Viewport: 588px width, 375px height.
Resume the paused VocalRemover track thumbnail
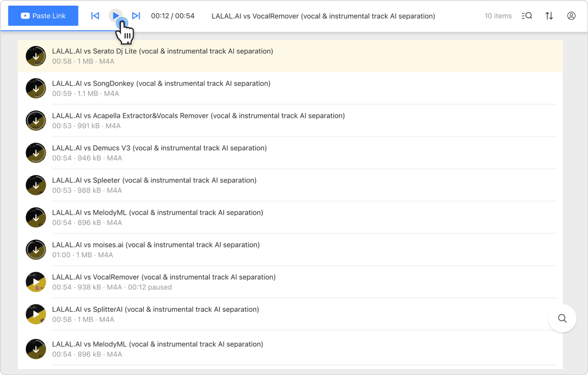(36, 282)
